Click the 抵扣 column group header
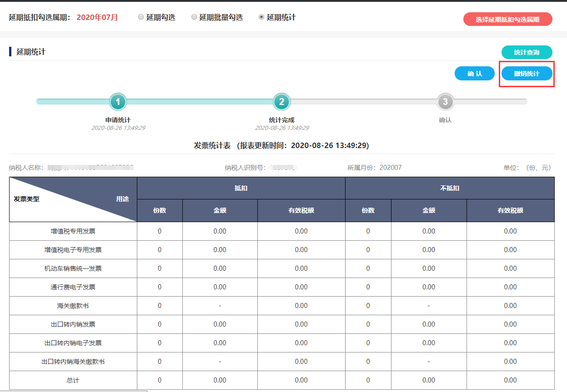The width and height of the screenshot is (567, 392). tap(241, 188)
